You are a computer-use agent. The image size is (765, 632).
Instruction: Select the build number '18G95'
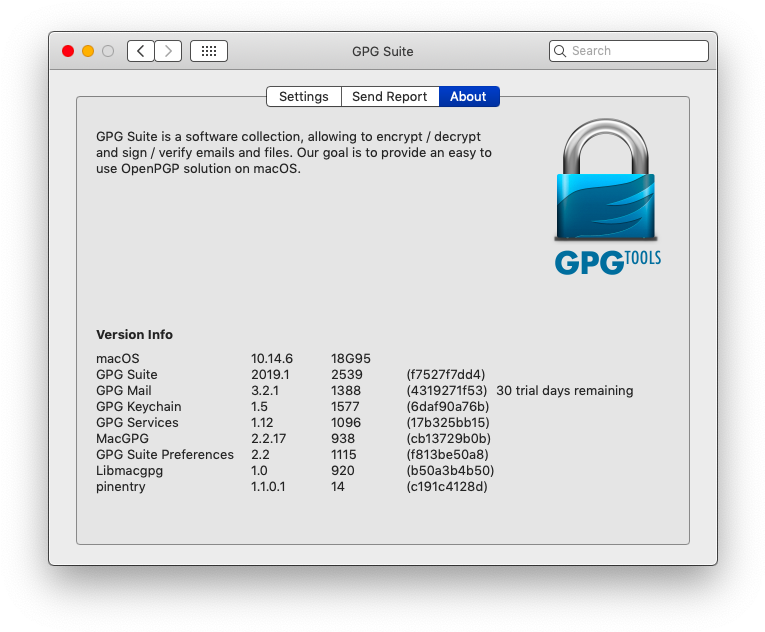[351, 358]
